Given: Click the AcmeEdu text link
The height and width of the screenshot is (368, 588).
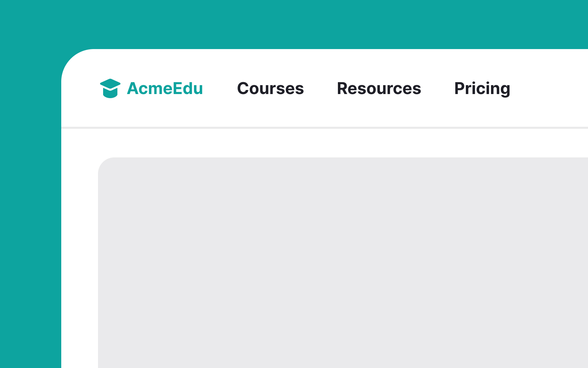Looking at the screenshot, I should (165, 89).
